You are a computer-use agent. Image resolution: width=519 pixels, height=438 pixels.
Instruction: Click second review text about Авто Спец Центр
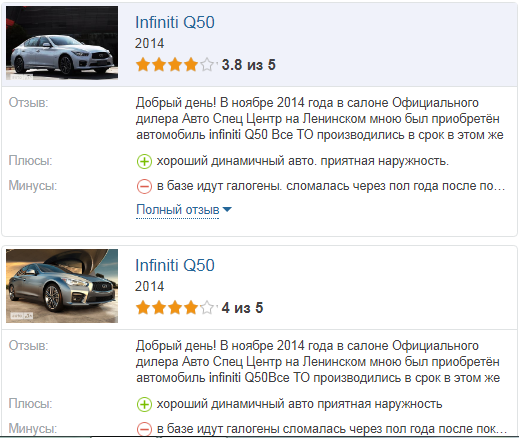(x=318, y=362)
